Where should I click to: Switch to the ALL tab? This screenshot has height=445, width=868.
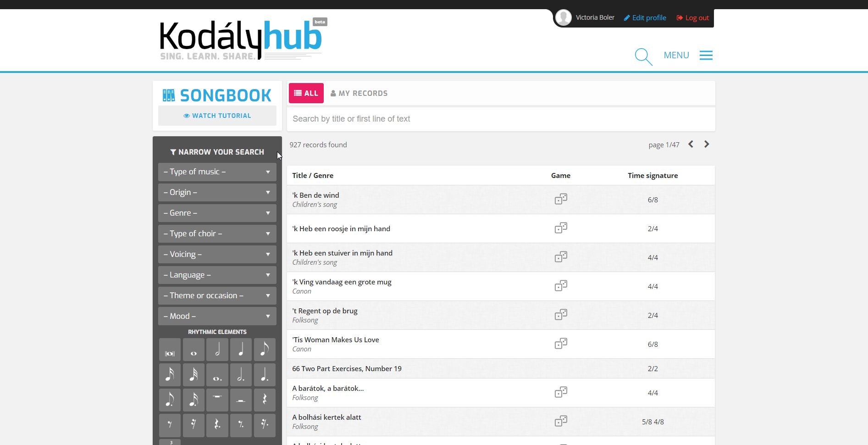click(306, 93)
